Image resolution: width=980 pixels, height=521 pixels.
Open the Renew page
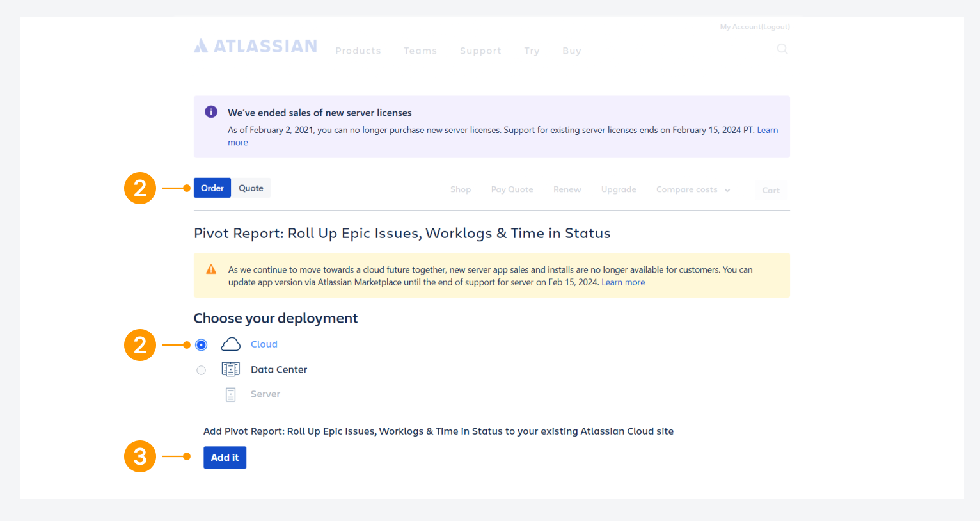point(567,189)
